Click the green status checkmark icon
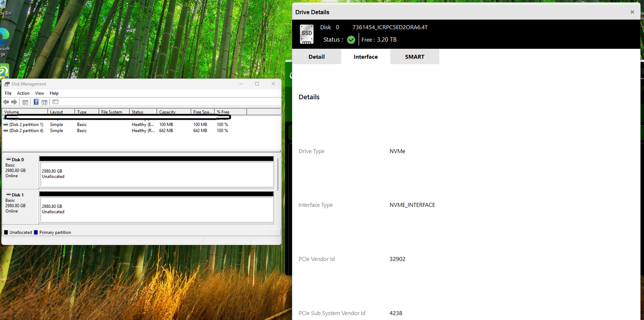 (x=351, y=40)
